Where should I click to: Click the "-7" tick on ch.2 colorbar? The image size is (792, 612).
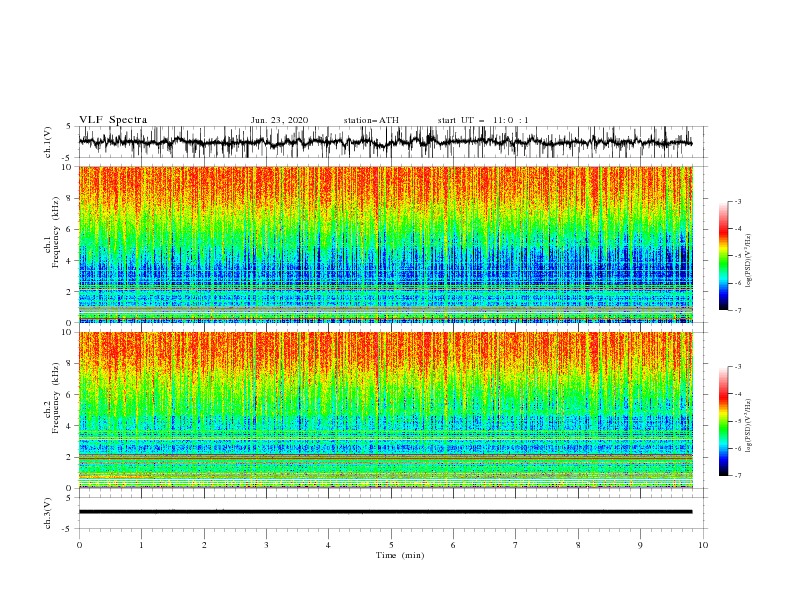point(738,476)
